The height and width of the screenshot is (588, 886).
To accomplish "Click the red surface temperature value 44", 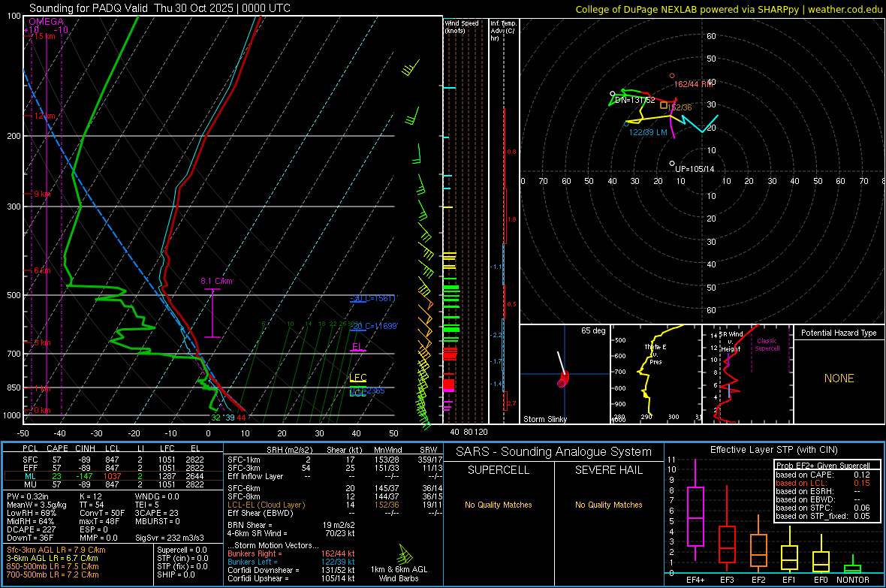I will click(x=241, y=418).
